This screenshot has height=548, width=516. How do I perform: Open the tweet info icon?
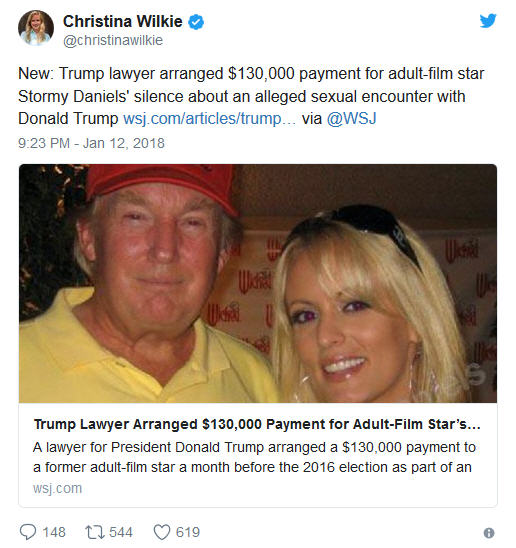click(x=489, y=533)
